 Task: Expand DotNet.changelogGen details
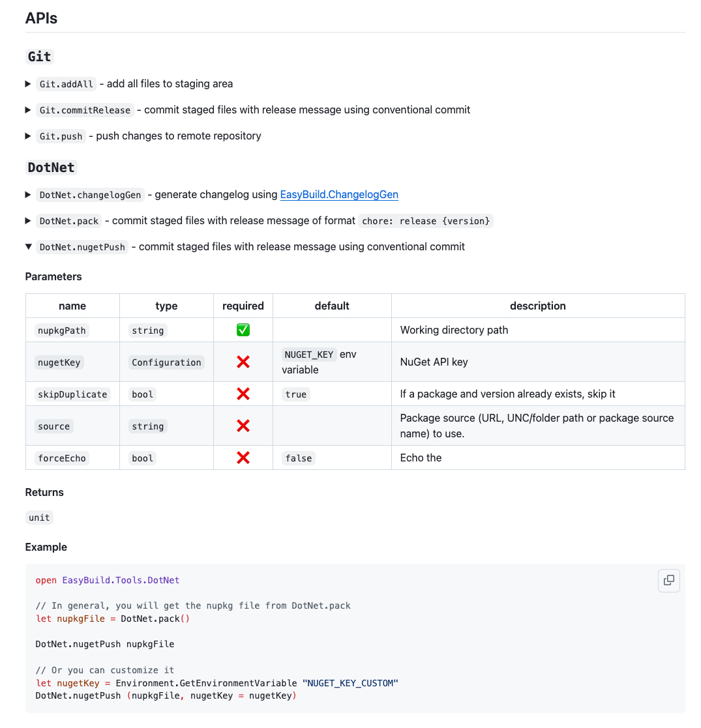[28, 194]
